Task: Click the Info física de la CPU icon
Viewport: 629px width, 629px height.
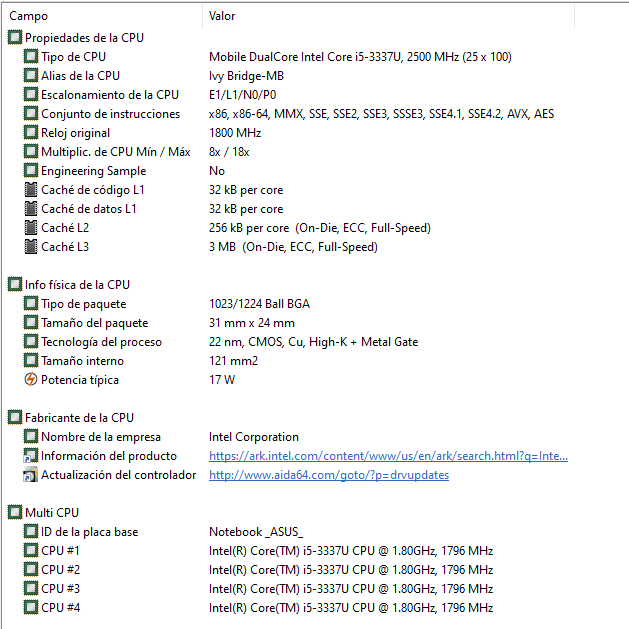Action: point(15,285)
